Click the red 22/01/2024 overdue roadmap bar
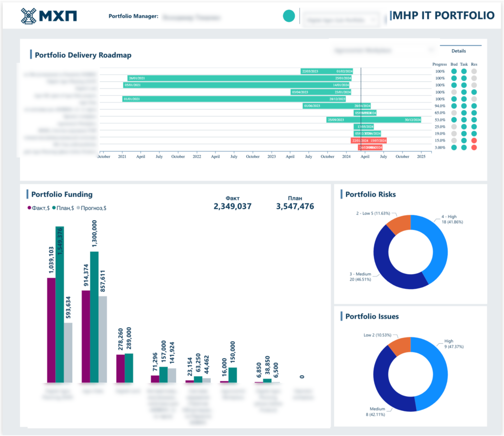Image resolution: width=504 pixels, height=436 pixels. (x=369, y=140)
